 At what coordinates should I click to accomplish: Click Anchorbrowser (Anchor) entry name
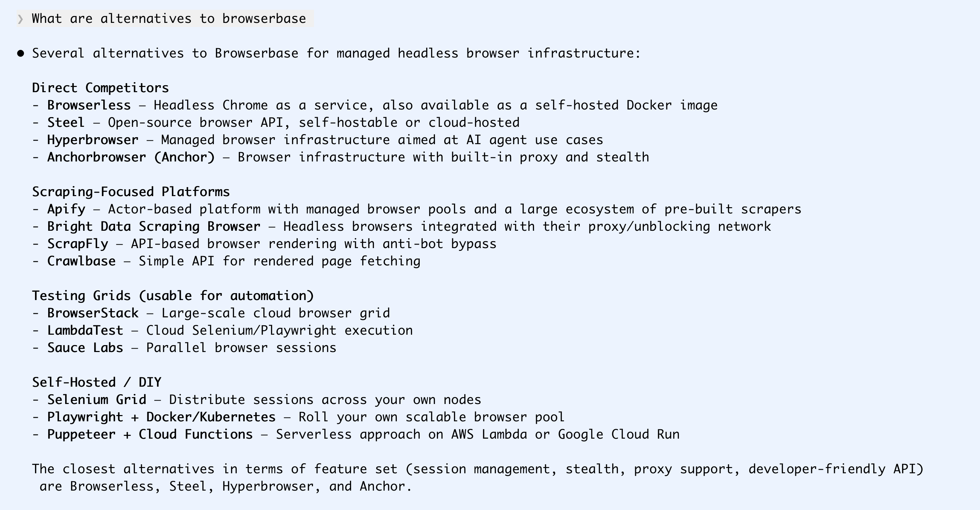point(131,157)
